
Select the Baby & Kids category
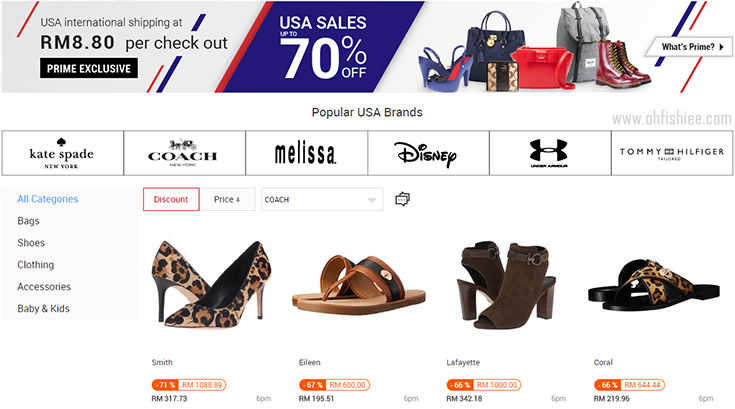tap(43, 309)
